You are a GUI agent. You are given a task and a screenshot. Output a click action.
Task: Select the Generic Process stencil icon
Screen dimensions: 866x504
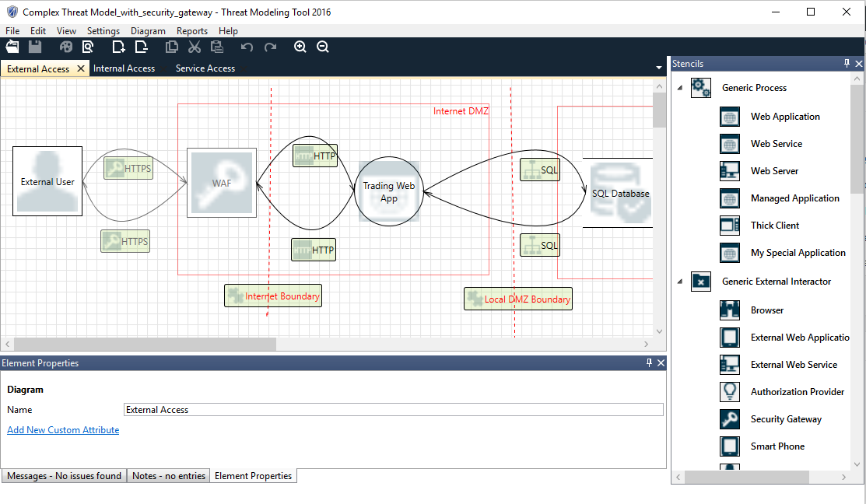[x=701, y=88]
